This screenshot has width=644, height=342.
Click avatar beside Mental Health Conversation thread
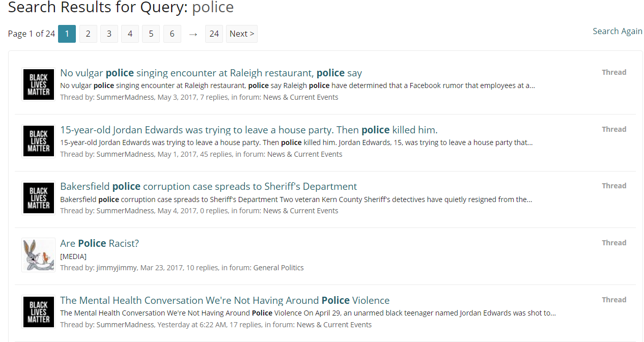pyautogui.click(x=39, y=312)
